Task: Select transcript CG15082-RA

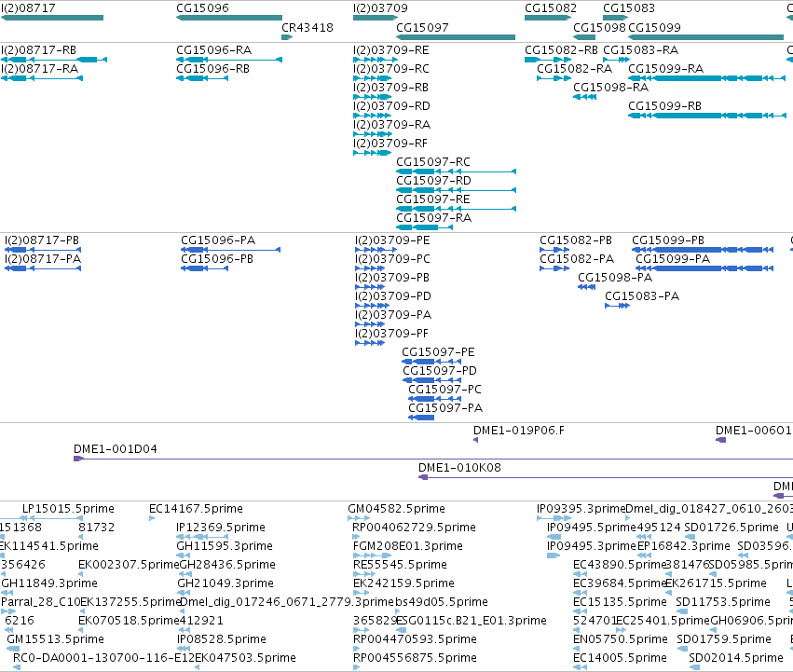Action: 554,78
